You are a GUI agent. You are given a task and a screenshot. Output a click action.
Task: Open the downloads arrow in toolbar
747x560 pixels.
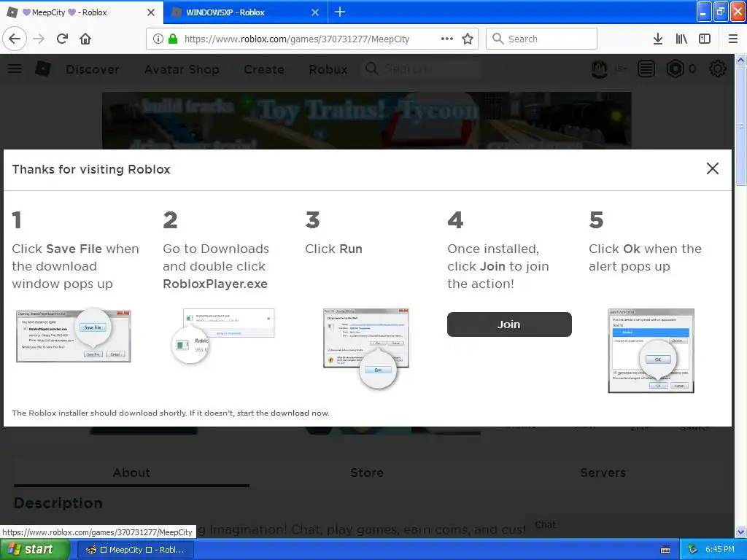658,39
